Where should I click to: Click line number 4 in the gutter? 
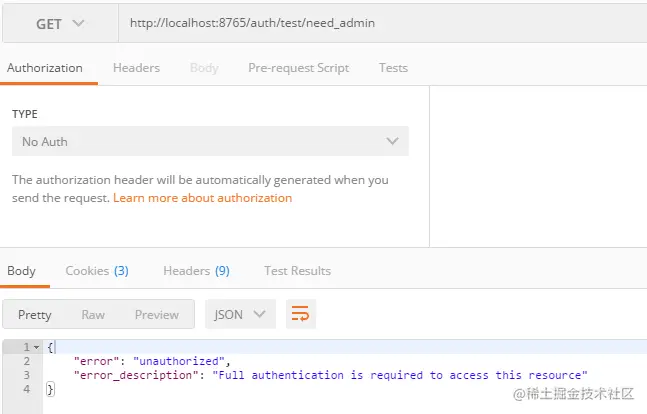click(26, 389)
